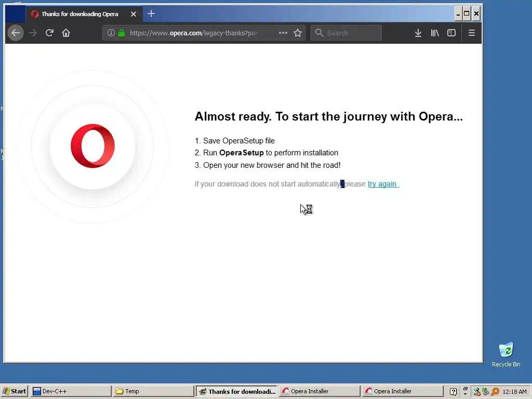532x399 pixels.
Task: Close the Firefox window
Action: point(476,14)
